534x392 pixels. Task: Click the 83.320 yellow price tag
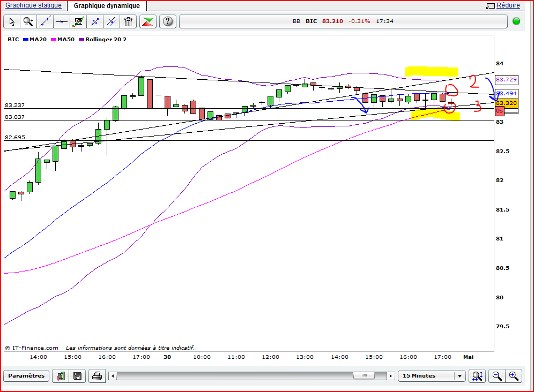507,103
